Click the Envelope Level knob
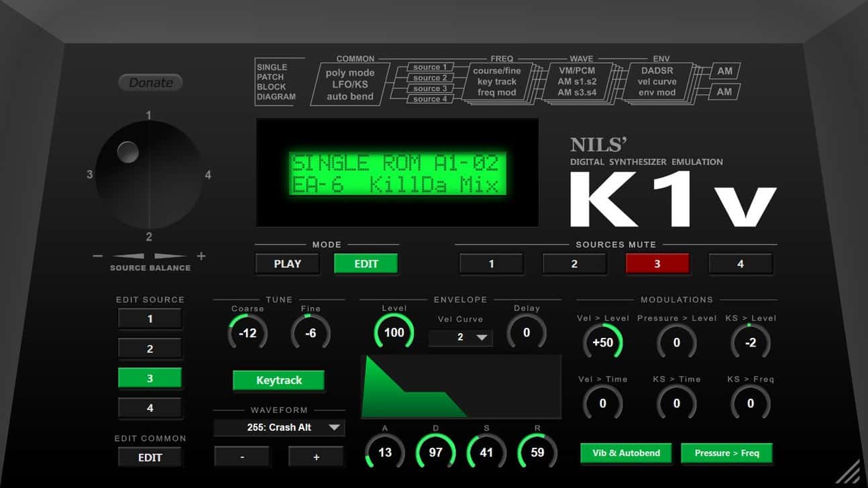Viewport: 868px width, 488px height. (394, 333)
